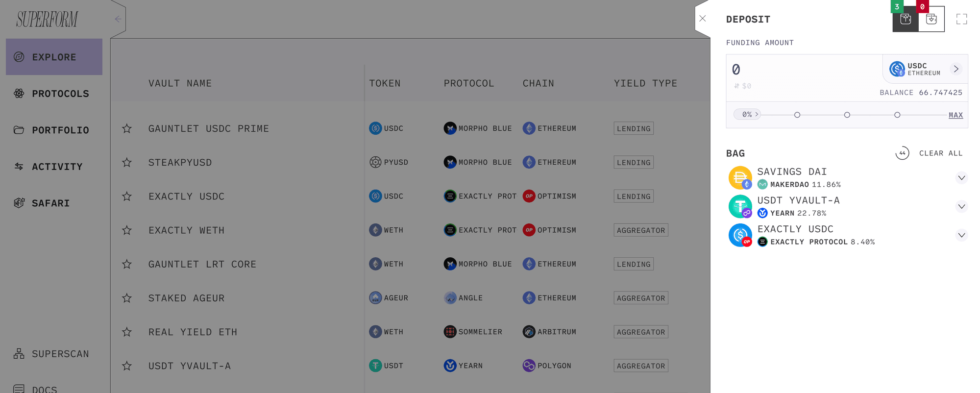The height and width of the screenshot is (393, 980).
Task: Open Docs link in sidebar
Action: pos(35,389)
